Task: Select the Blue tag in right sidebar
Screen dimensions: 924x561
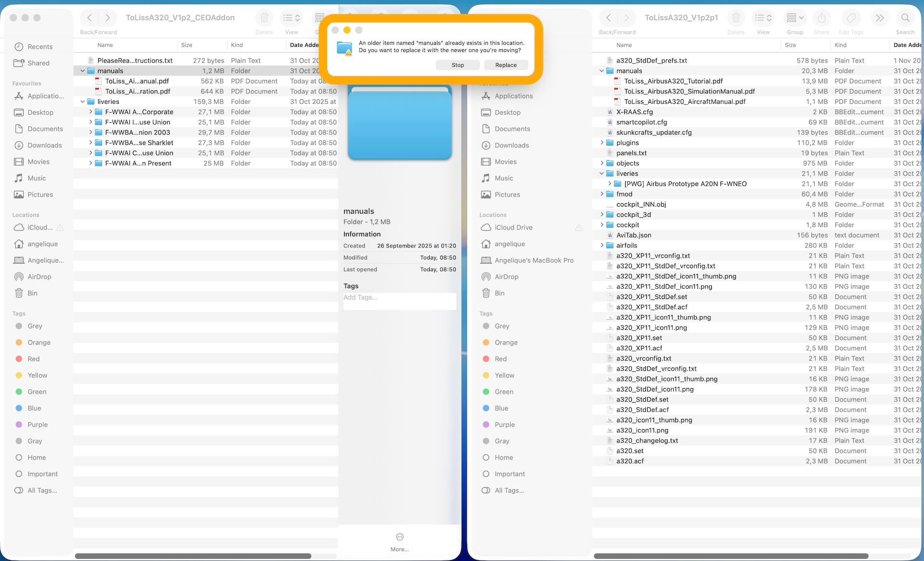Action: pyautogui.click(x=501, y=408)
